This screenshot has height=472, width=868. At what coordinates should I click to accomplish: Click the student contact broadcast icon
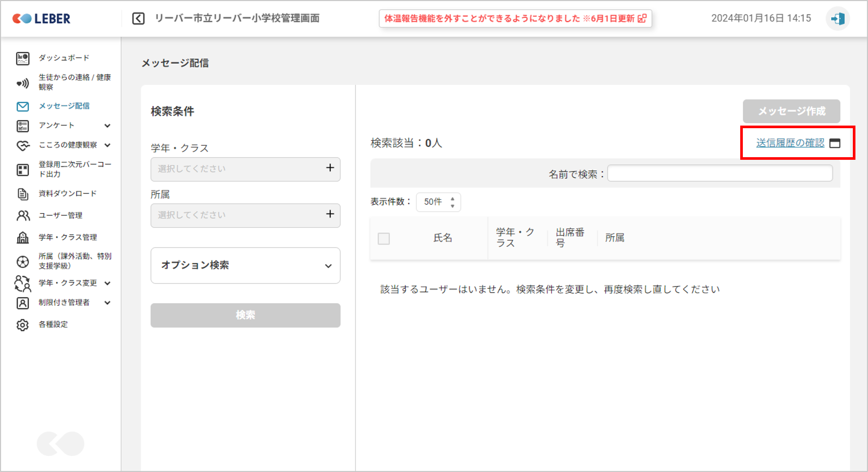[x=23, y=83]
